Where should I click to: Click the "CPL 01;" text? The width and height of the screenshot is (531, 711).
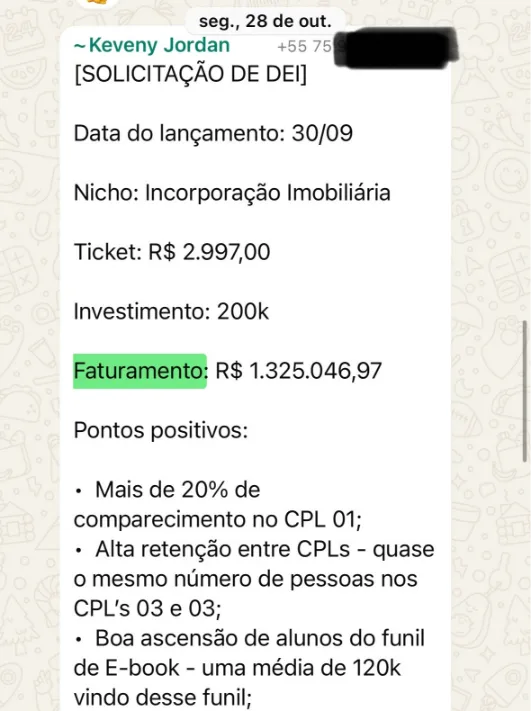323,520
